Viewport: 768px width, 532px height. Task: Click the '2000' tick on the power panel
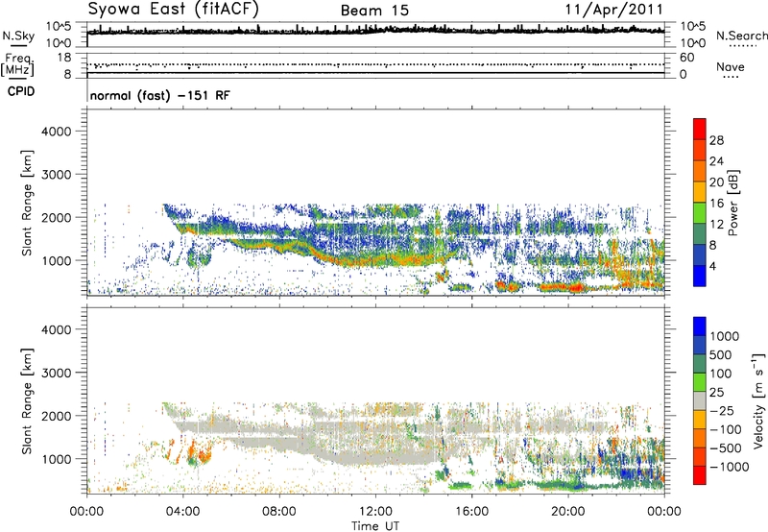(x=57, y=217)
